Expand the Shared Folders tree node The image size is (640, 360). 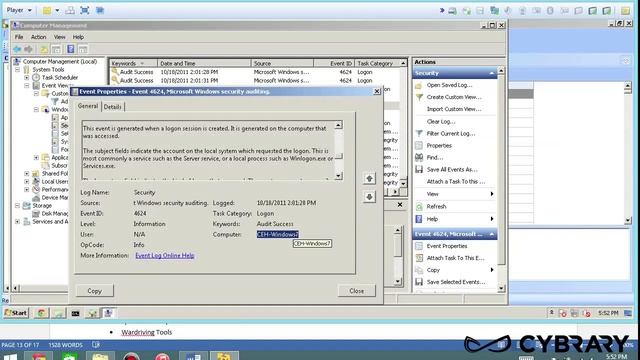tap(27, 173)
